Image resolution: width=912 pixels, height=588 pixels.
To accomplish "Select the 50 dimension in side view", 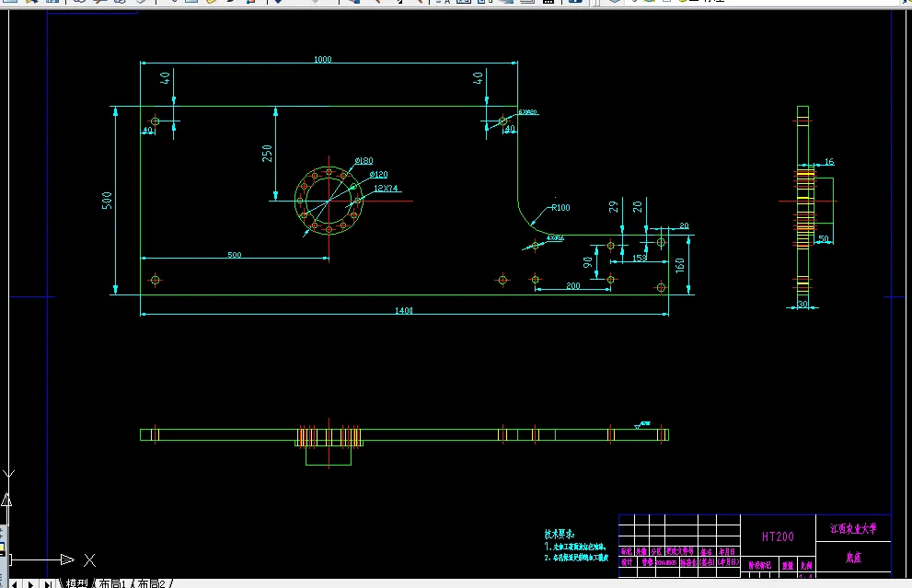I will (824, 238).
